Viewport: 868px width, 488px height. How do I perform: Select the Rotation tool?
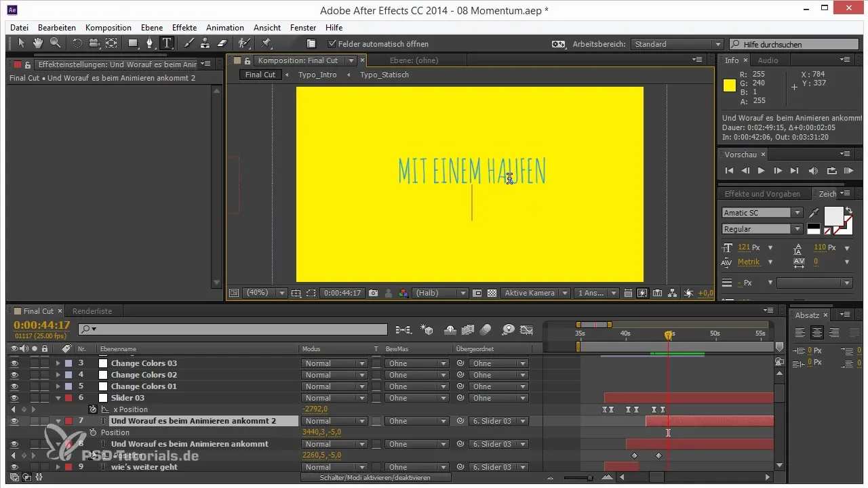[x=77, y=43]
